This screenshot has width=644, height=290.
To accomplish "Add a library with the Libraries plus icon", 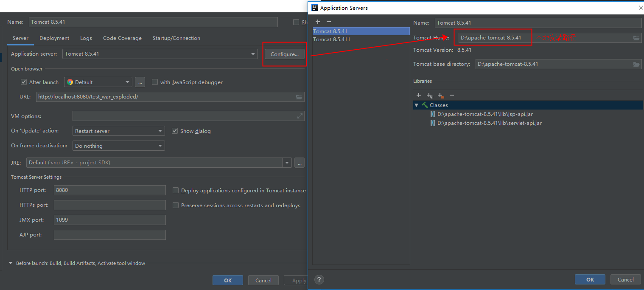I will 419,95.
